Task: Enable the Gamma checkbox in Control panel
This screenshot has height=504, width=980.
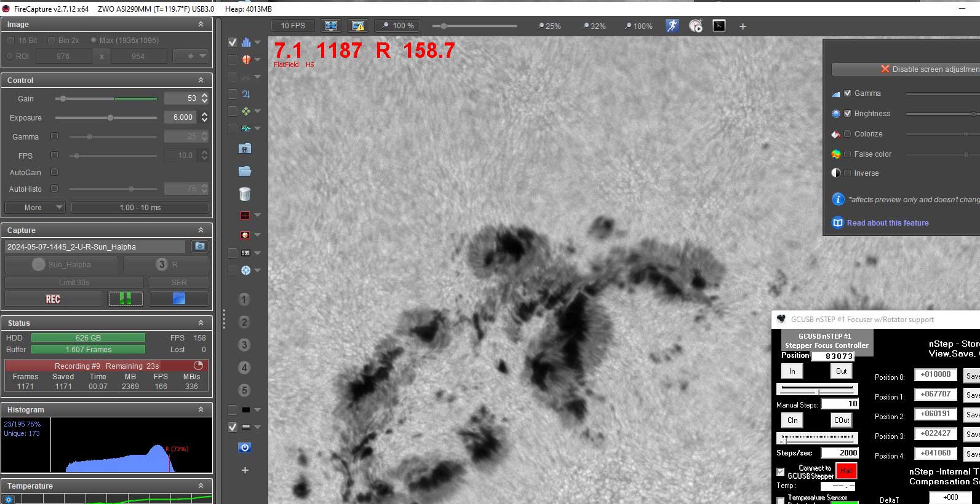Action: pyautogui.click(x=54, y=136)
